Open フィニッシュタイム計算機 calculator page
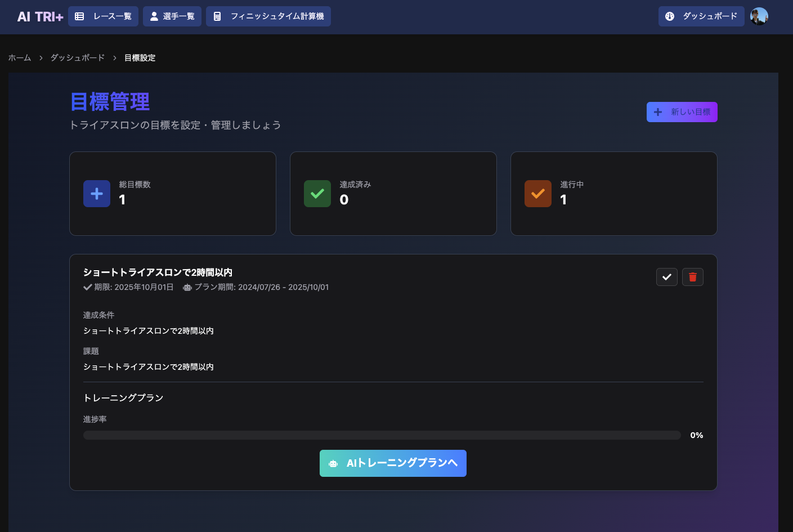 pyautogui.click(x=268, y=16)
